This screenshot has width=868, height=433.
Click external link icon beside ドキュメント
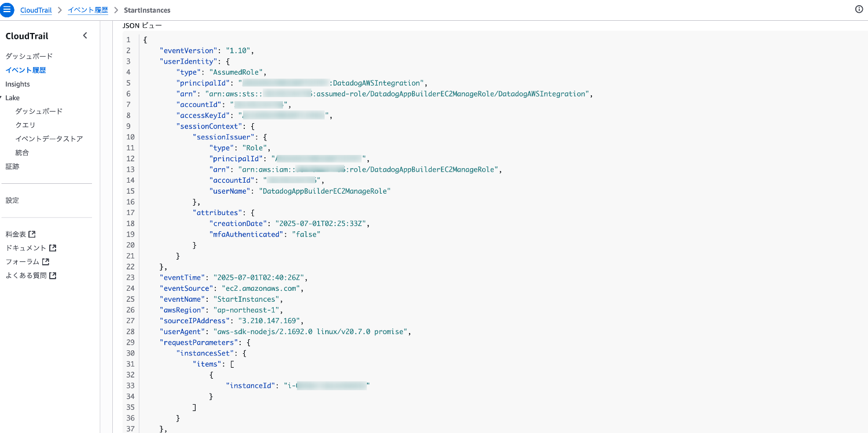point(53,248)
